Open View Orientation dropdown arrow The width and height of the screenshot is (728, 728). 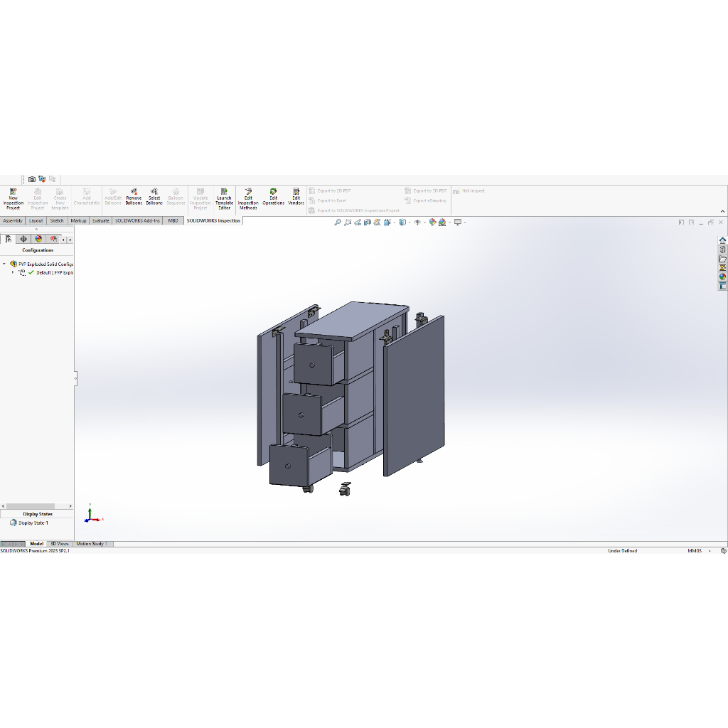(x=394, y=223)
